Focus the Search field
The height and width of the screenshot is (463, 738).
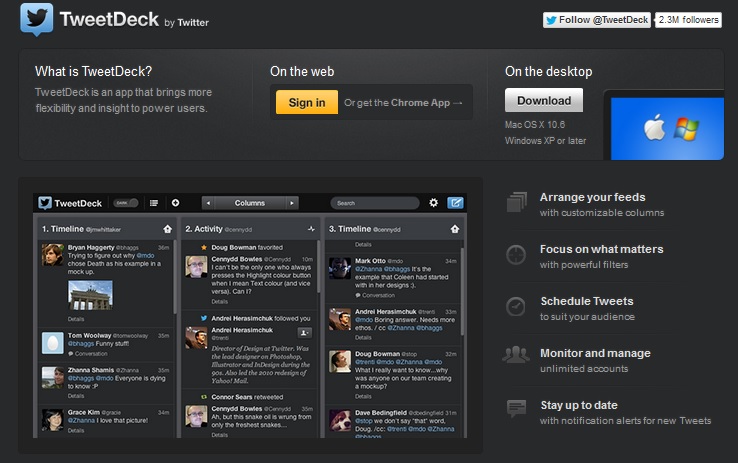[x=375, y=203]
